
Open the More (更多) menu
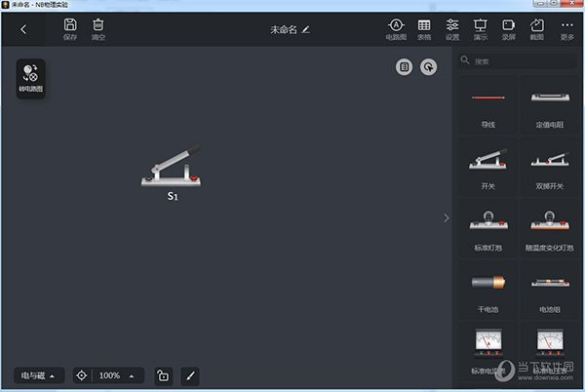[567, 29]
